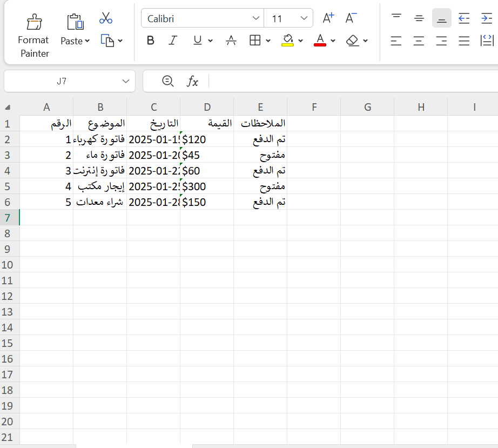498x448 pixels.
Task: Click the justify text icon
Action: [464, 41]
